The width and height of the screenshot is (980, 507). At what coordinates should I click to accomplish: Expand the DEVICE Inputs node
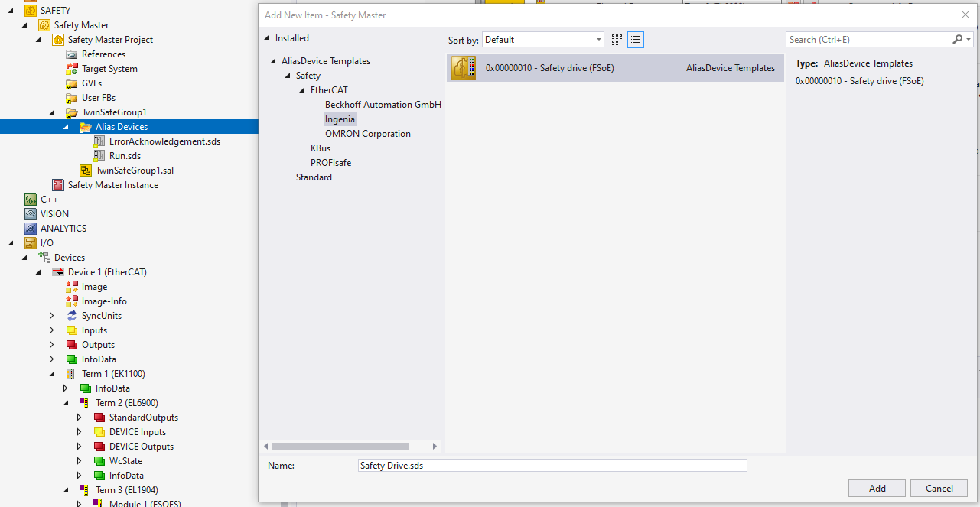pos(79,432)
